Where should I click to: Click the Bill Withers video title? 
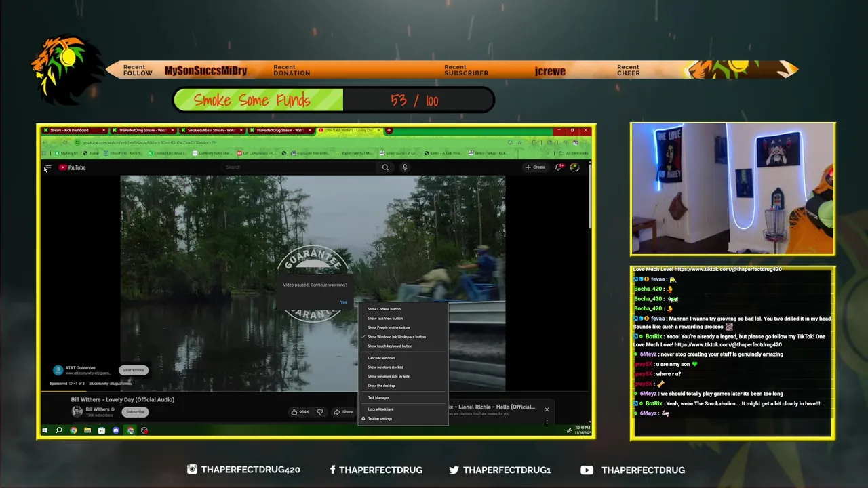(123, 400)
